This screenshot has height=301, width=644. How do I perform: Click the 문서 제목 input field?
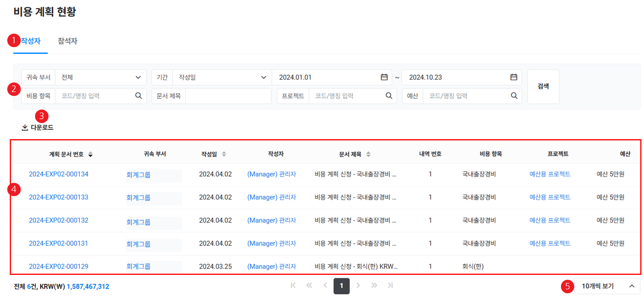pos(228,96)
